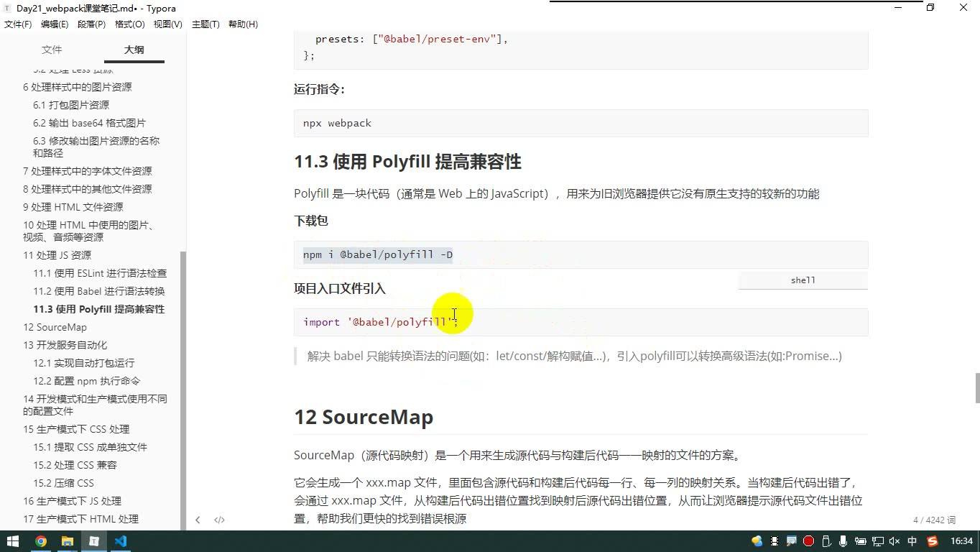Open the 格式(O) menu

(129, 24)
